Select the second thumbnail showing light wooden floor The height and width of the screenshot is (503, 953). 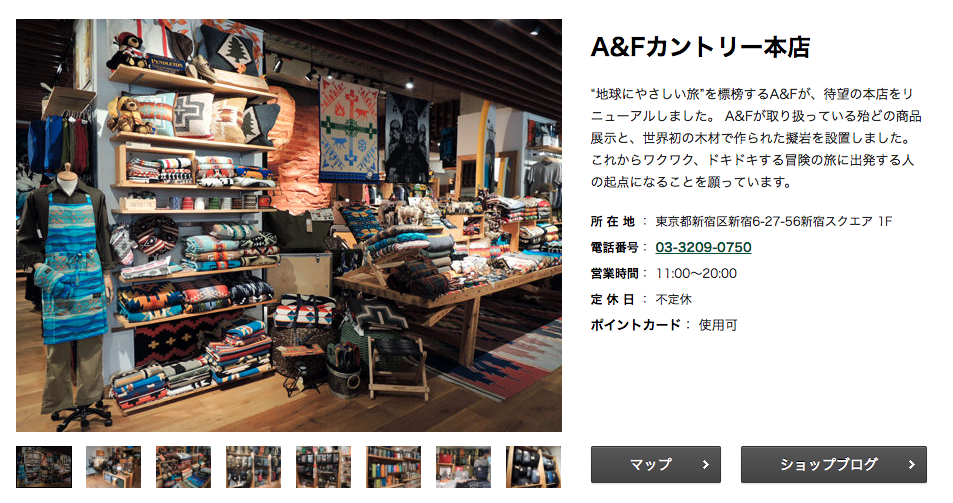point(114,467)
